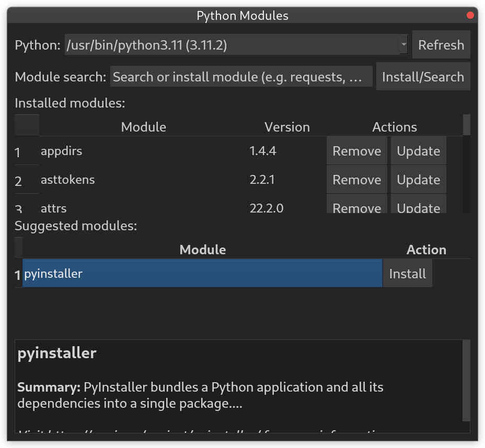Click inside the module search field
The width and height of the screenshot is (485, 448).
[x=240, y=76]
